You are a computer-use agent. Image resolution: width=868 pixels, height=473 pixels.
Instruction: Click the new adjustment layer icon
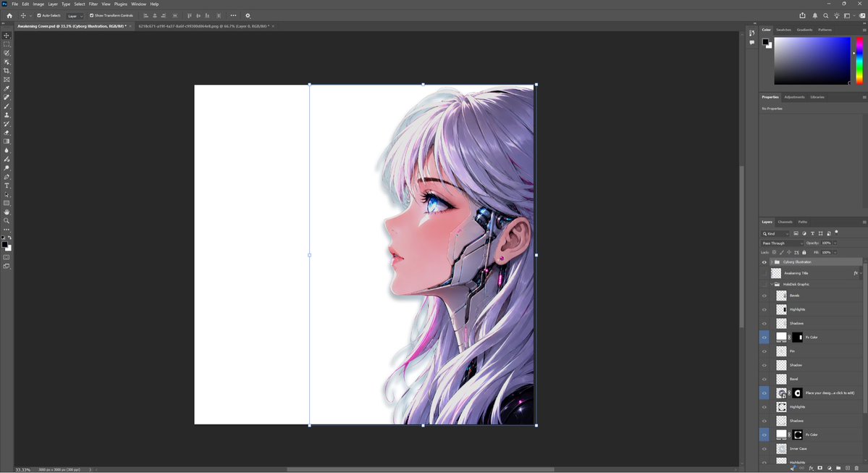[829, 468]
